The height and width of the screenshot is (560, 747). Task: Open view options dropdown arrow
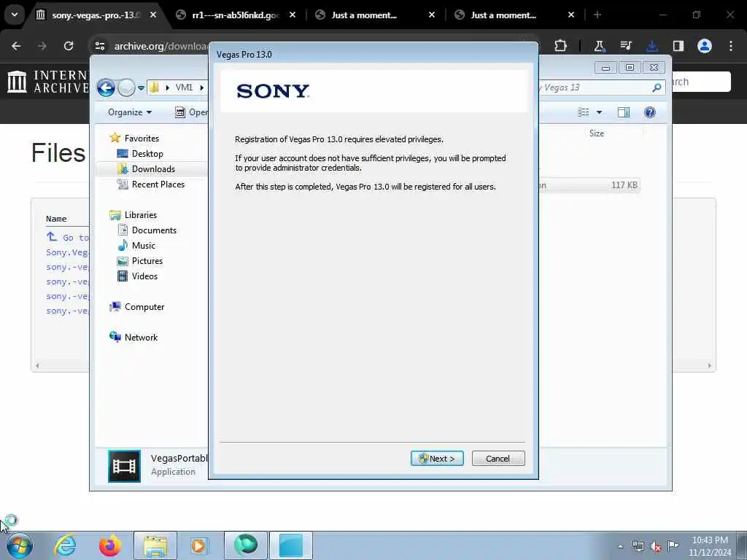pyautogui.click(x=600, y=112)
